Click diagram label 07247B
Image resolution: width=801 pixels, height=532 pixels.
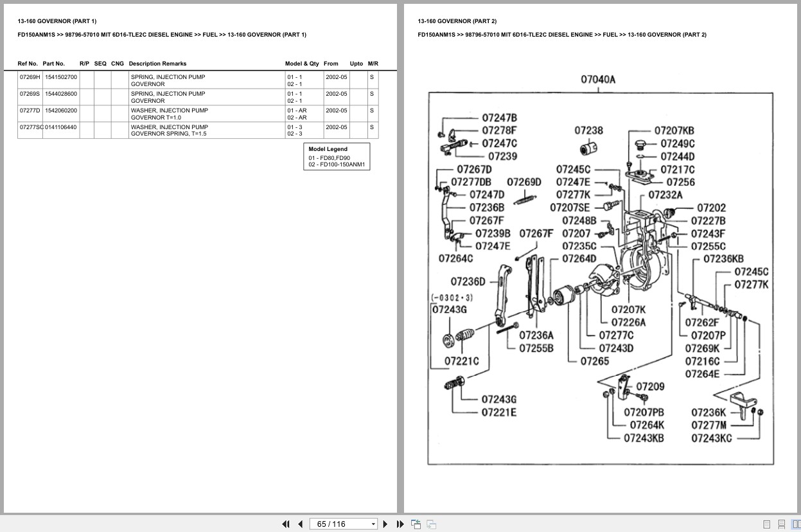[x=499, y=118]
